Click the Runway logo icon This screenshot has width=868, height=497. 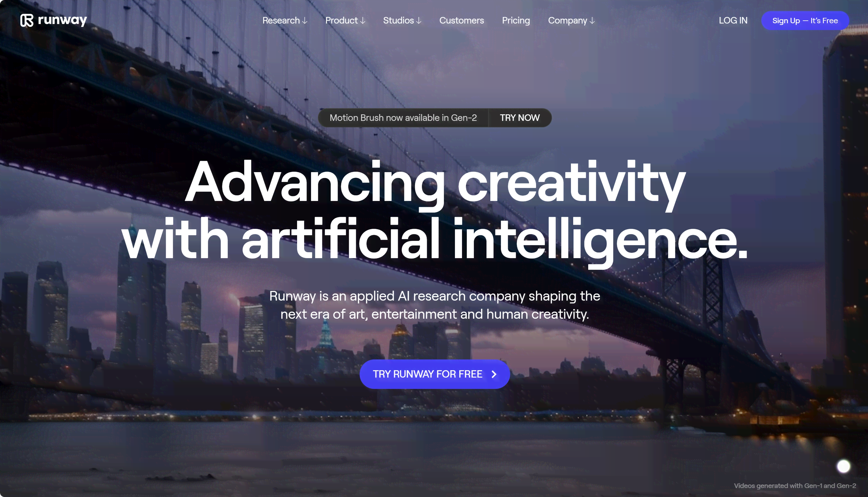[27, 20]
